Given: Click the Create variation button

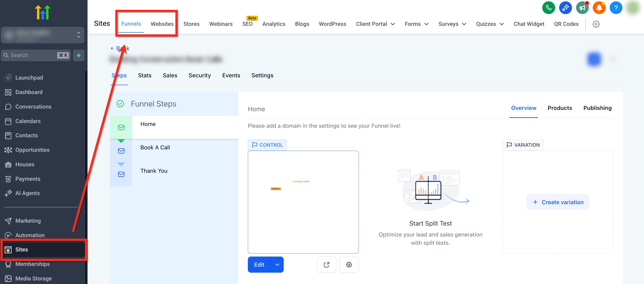Looking at the screenshot, I should coord(558,202).
